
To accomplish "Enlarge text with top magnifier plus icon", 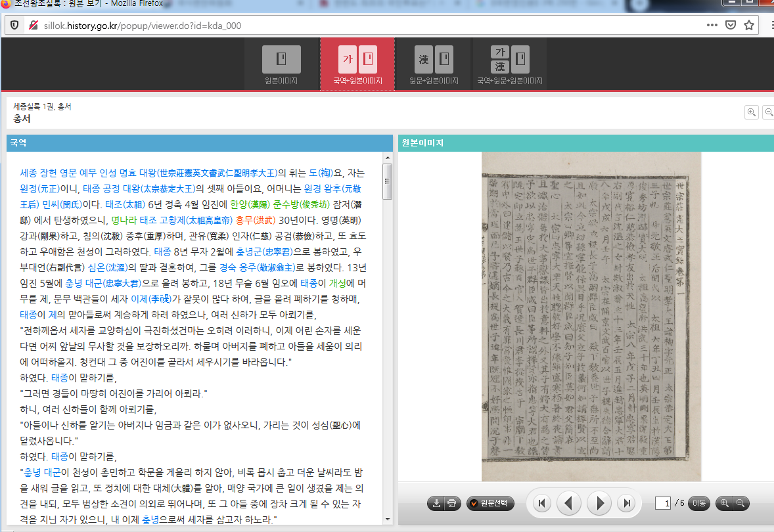I will (x=752, y=112).
